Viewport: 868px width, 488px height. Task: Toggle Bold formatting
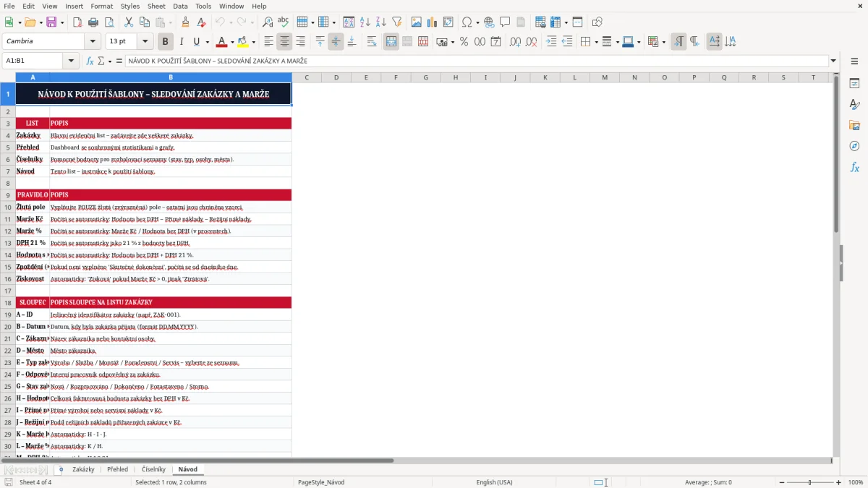tap(165, 42)
